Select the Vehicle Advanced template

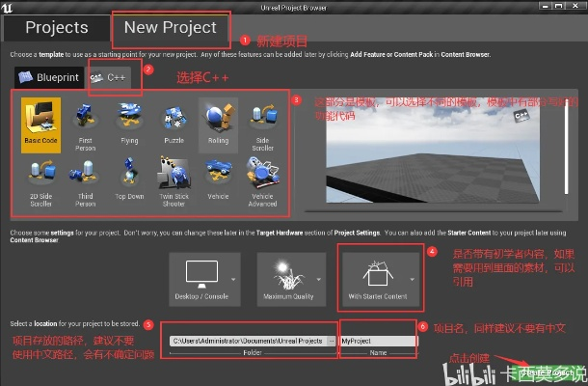(x=261, y=179)
